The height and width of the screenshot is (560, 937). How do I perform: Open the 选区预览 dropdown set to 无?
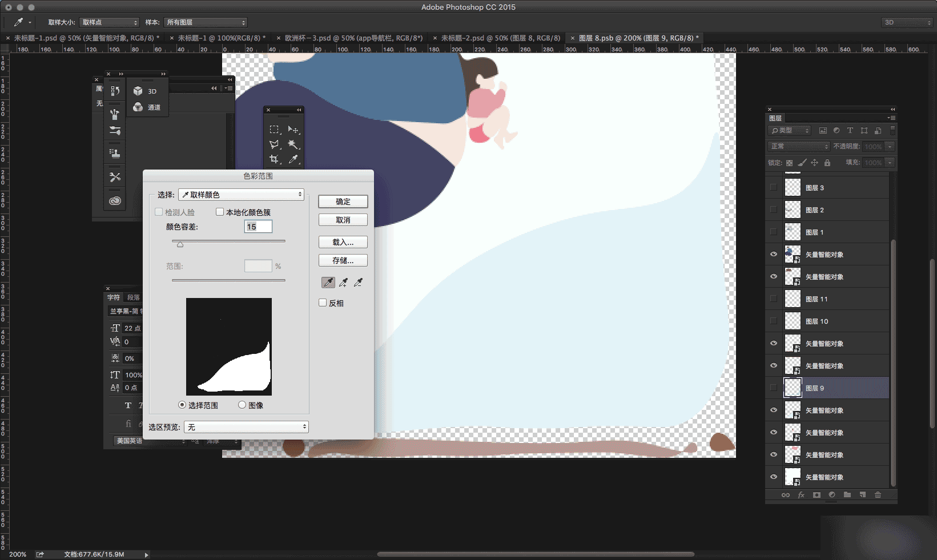(246, 427)
